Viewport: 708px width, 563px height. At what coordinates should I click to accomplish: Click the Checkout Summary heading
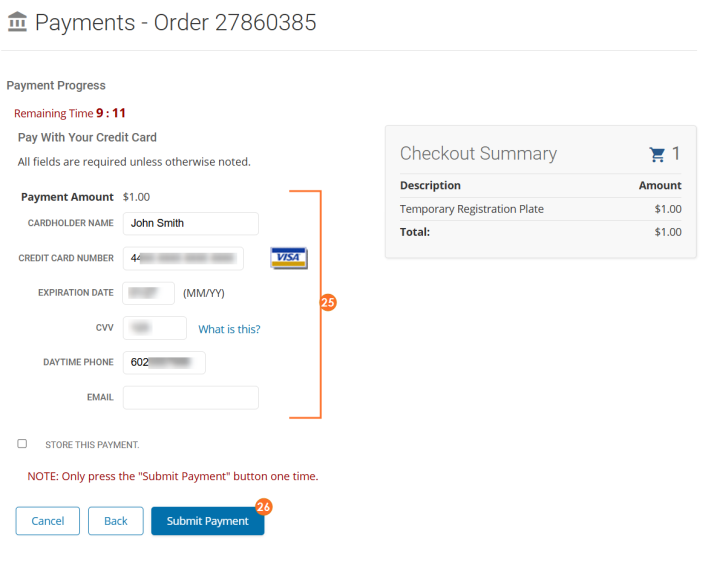[478, 154]
